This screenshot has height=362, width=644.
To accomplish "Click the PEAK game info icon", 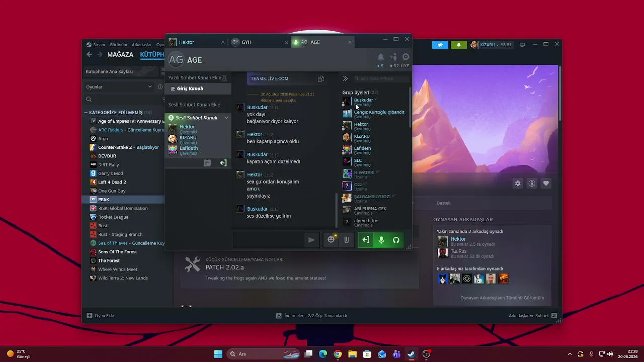I will [x=532, y=184].
